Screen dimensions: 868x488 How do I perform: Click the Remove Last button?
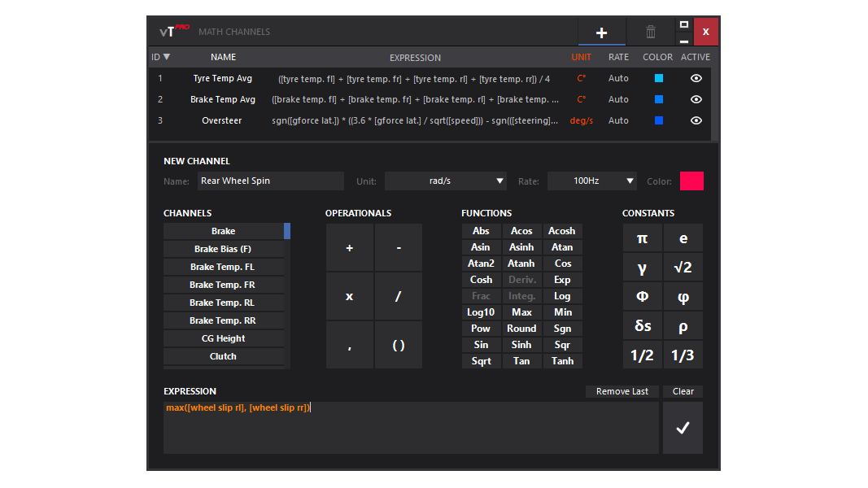point(622,391)
